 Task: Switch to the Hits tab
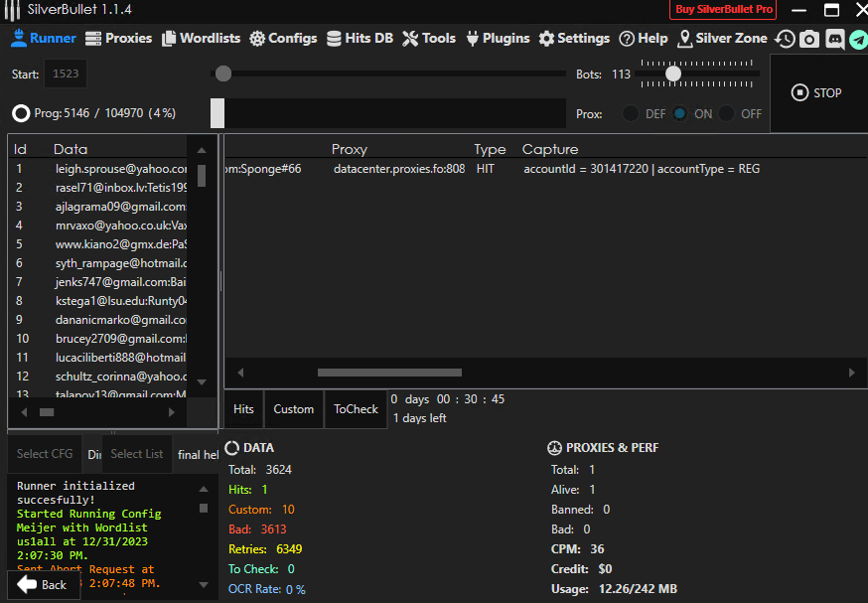tap(243, 409)
